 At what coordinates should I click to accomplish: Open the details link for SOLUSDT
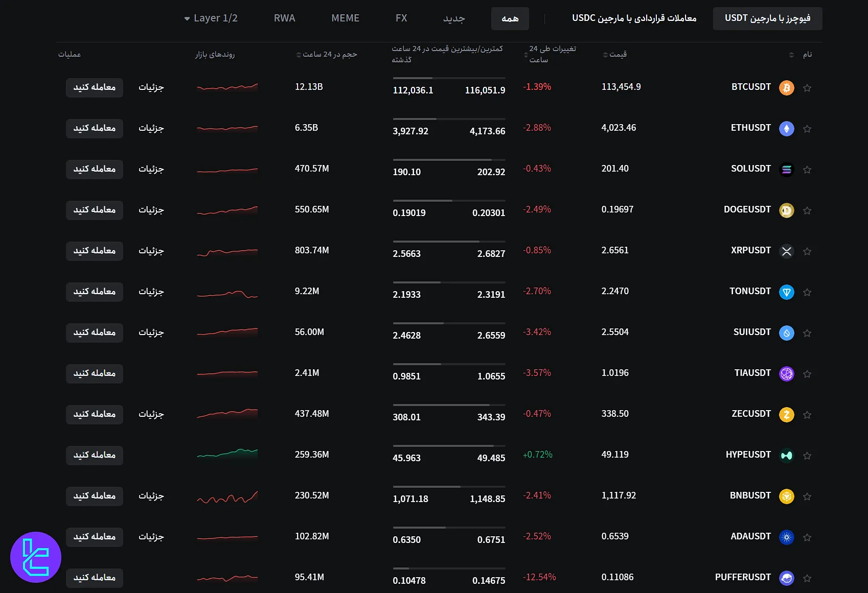151,169
